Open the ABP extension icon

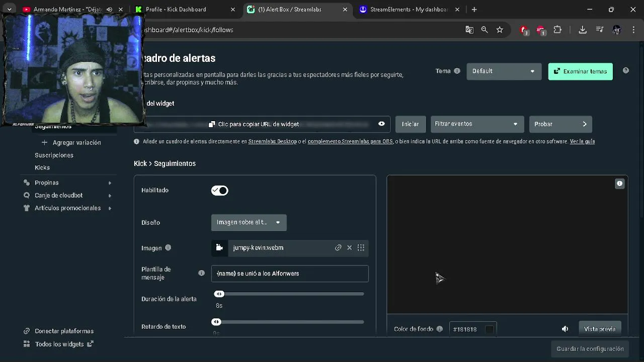pyautogui.click(x=540, y=30)
